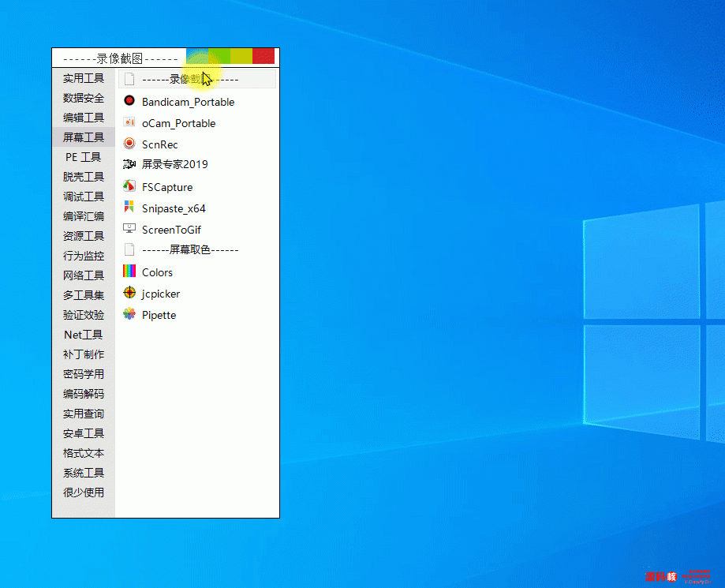The height and width of the screenshot is (588, 725).
Task: Launch jcpicker via its crosshair icon
Action: [x=129, y=292]
